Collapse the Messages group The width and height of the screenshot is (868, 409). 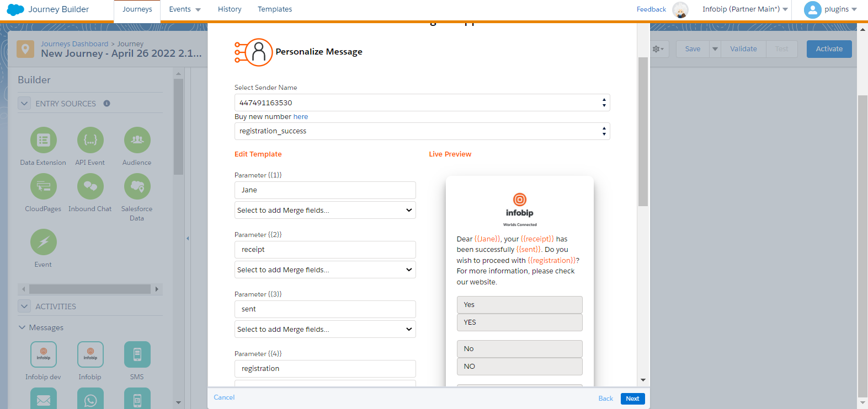point(22,327)
